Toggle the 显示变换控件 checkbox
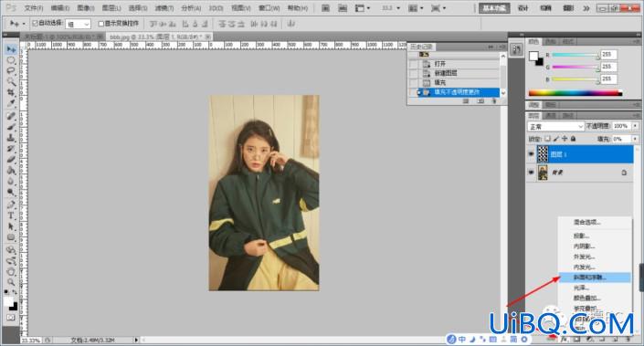The height and width of the screenshot is (346, 644). 100,24
